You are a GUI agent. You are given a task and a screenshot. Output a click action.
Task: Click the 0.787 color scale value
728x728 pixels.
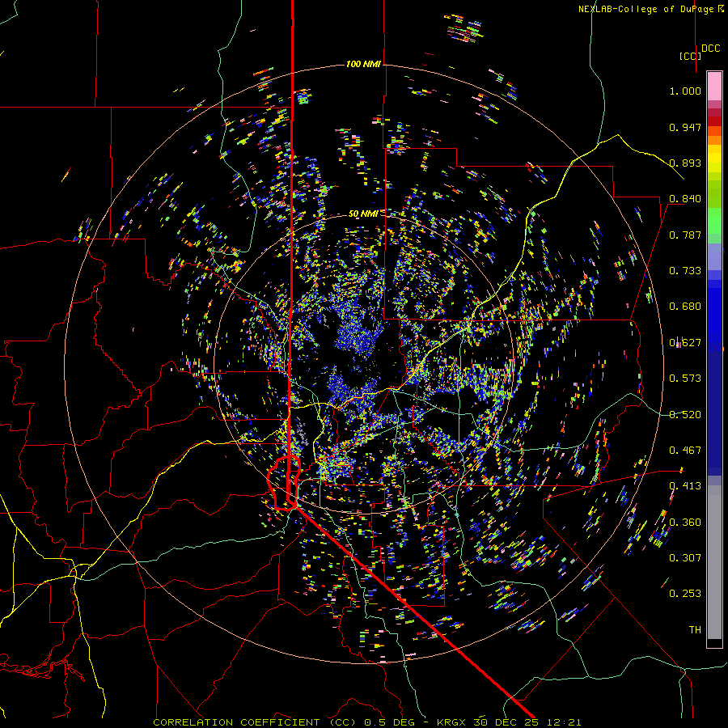[x=685, y=235]
